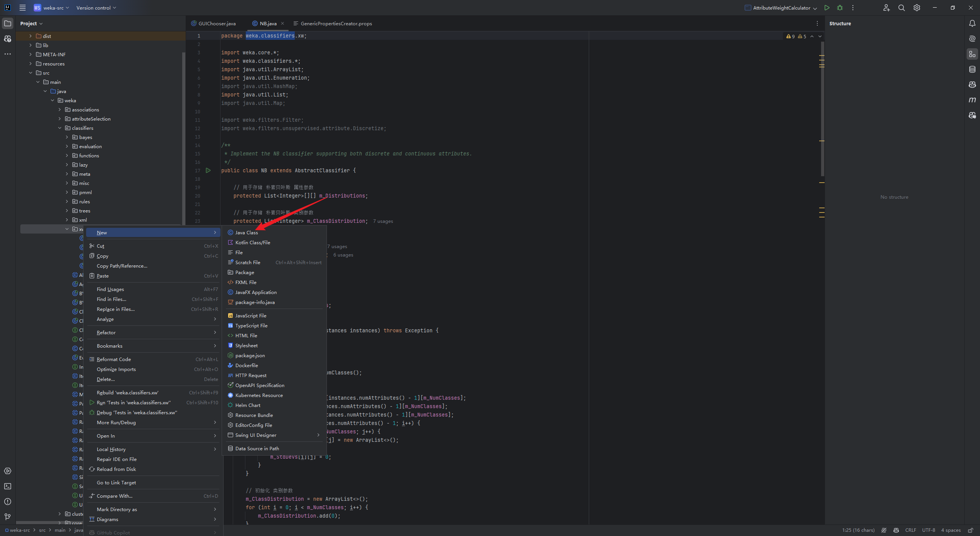The width and height of the screenshot is (980, 536).
Task: Expand the lib folder
Action: coord(31,45)
